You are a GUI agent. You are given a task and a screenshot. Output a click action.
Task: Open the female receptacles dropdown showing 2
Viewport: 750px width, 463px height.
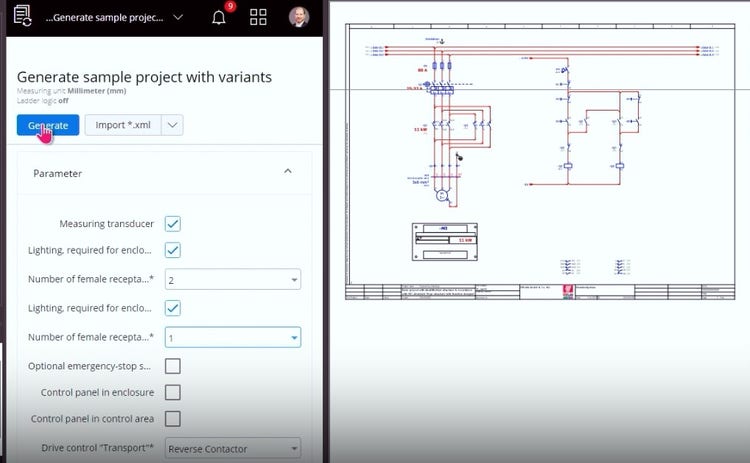pos(233,280)
